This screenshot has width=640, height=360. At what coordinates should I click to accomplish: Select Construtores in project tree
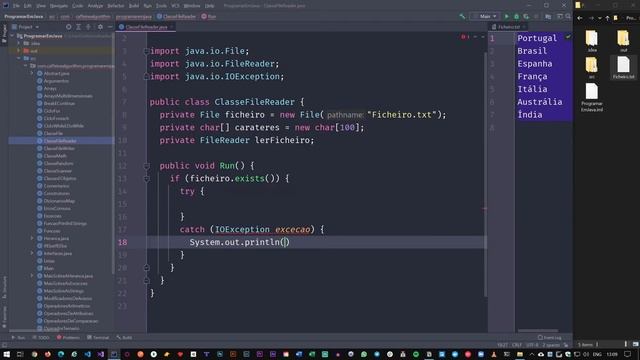[x=56, y=193]
